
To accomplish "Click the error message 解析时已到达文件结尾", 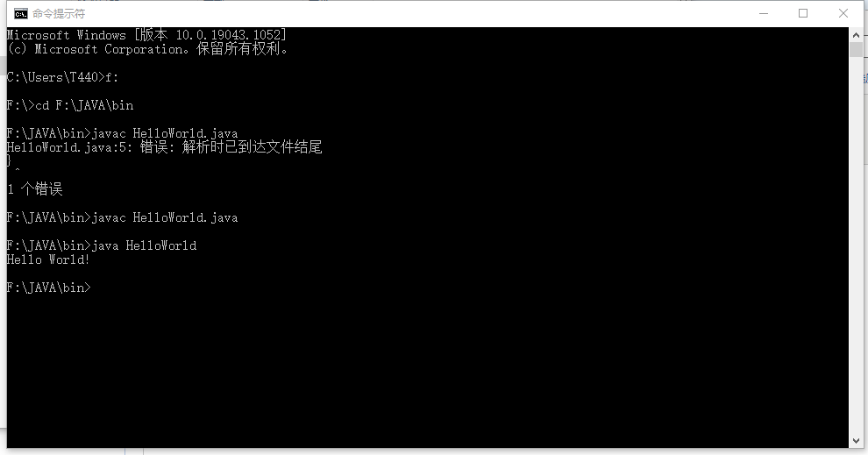I will coord(252,147).
